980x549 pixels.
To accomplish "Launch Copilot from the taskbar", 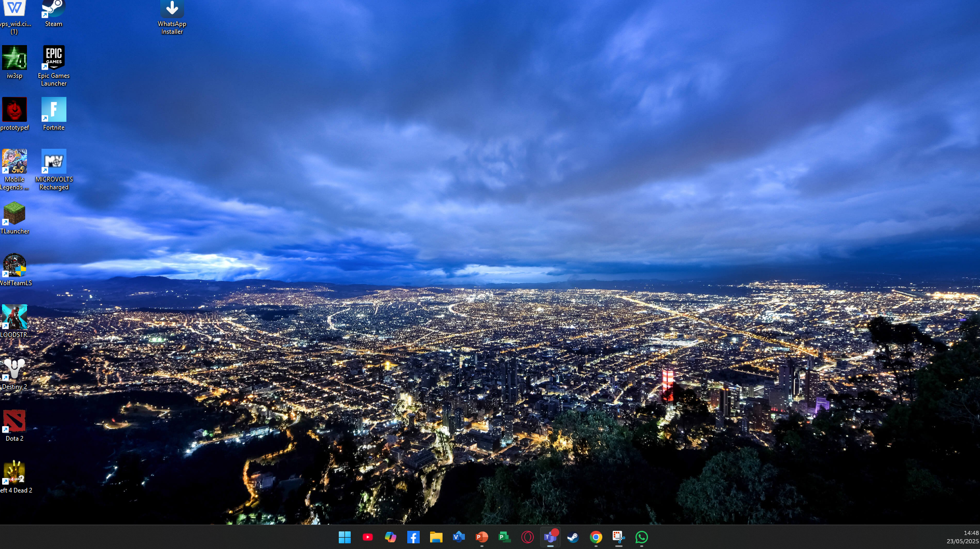I will [390, 537].
